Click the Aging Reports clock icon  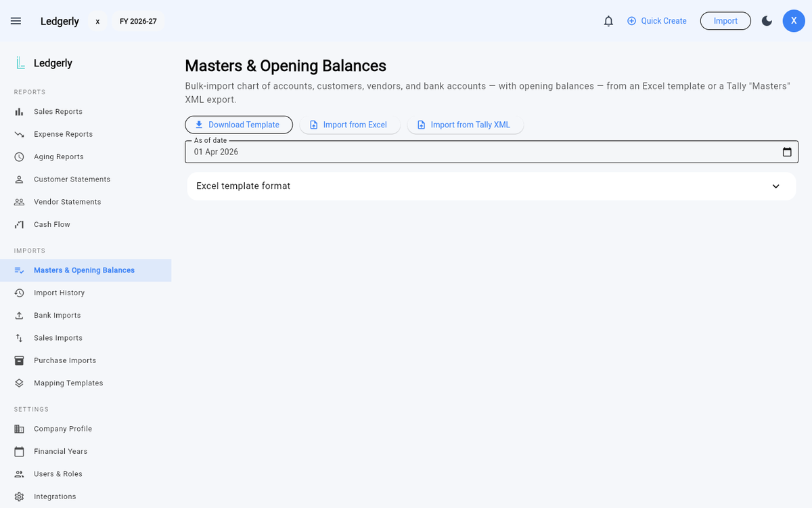click(x=20, y=156)
